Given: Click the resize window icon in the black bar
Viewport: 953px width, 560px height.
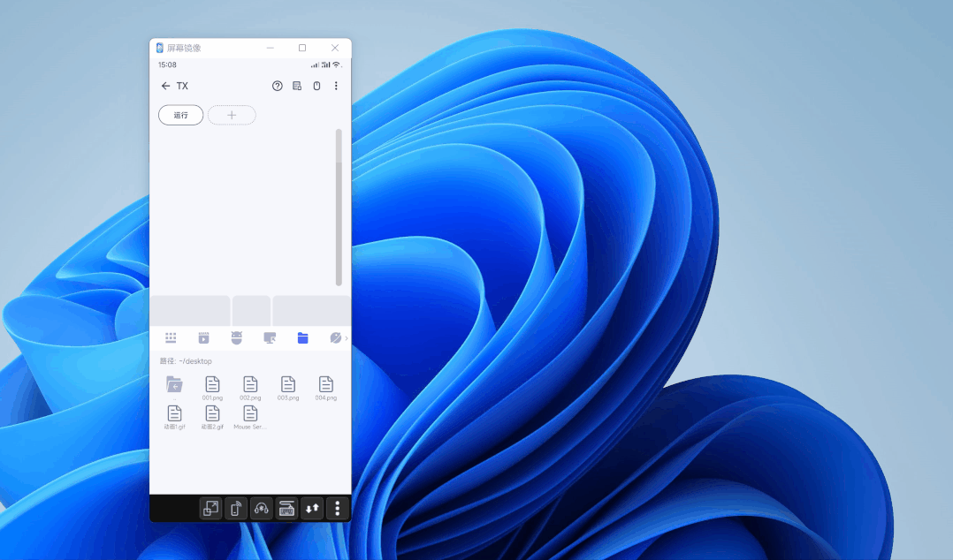Looking at the screenshot, I should tap(211, 509).
